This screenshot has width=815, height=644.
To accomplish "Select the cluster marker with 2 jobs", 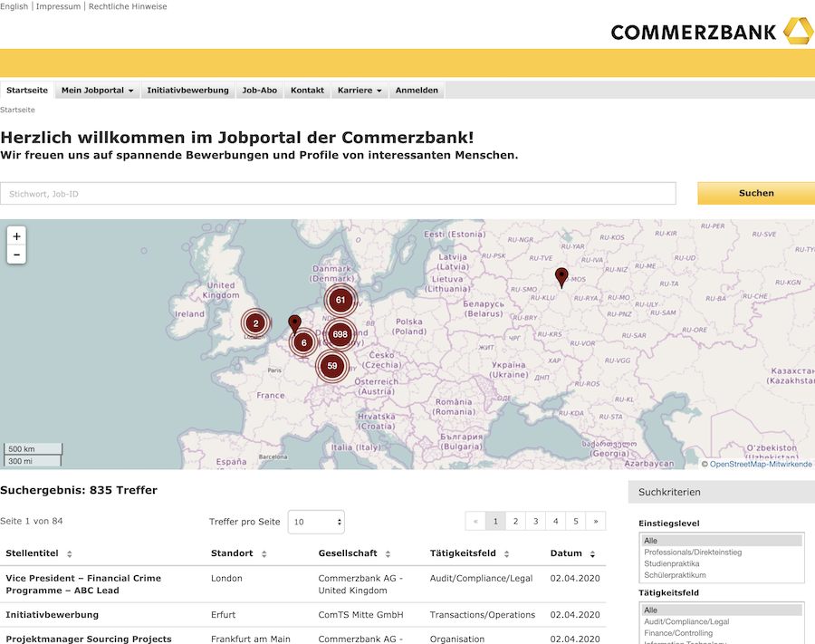I will tap(256, 322).
